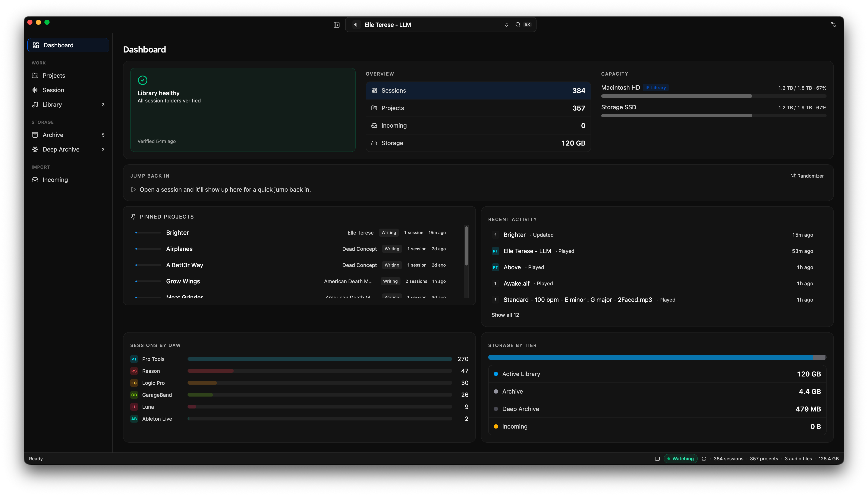
Task: Click the Deep Archive snowflake icon
Action: pyautogui.click(x=35, y=149)
